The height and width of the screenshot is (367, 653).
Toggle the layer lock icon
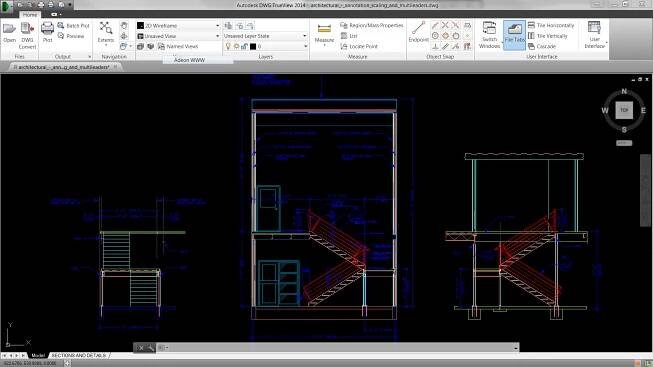(244, 46)
